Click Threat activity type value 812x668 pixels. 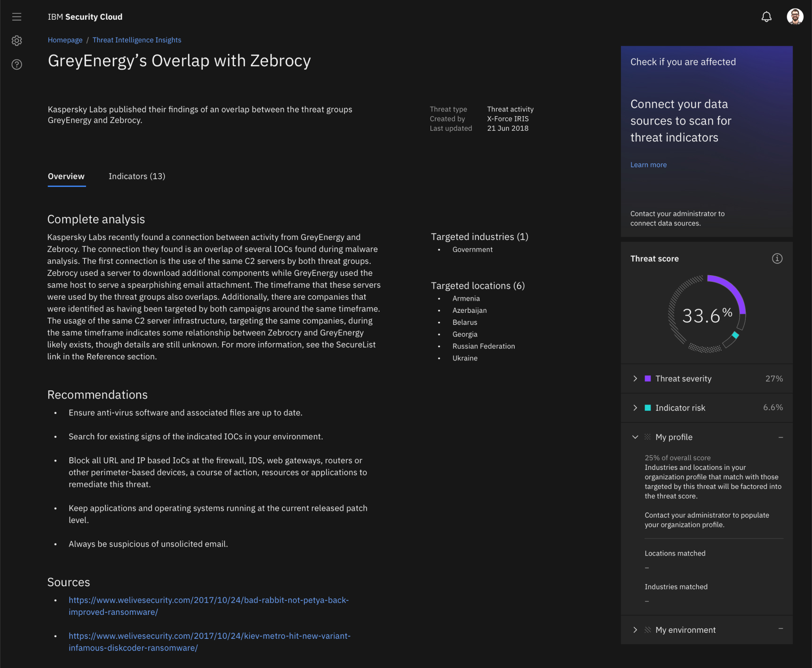[510, 109]
